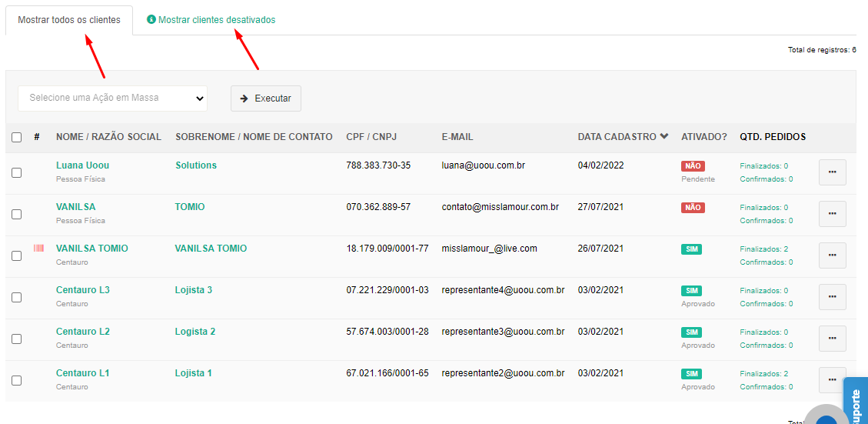This screenshot has height=424, width=868.
Task: Open the Centauro L3 client link
Action: pos(83,290)
